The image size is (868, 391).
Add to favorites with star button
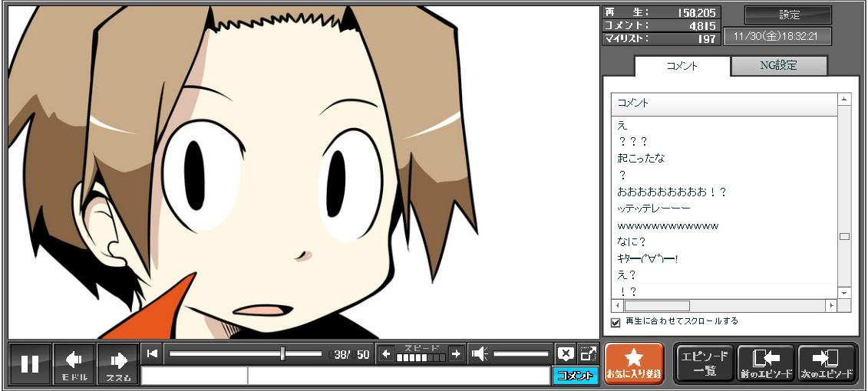pos(634,363)
